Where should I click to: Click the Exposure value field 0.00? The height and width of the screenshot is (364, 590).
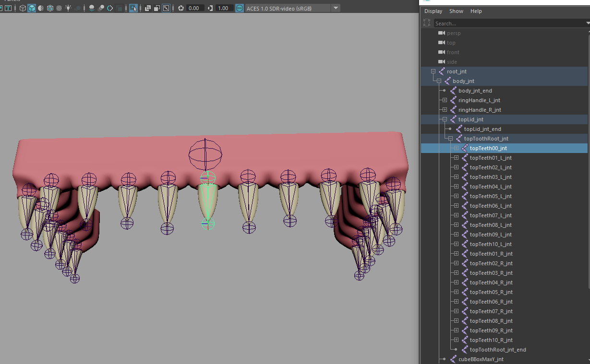point(195,8)
